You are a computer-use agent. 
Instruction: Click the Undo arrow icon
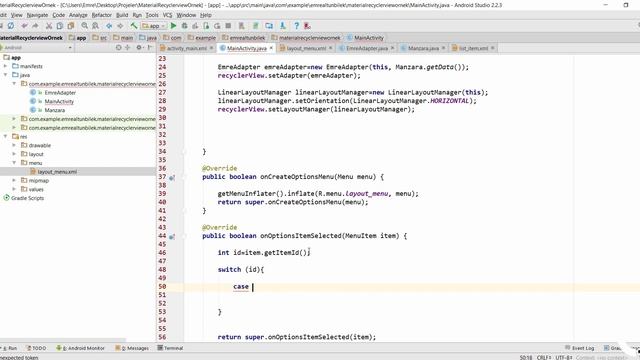(24, 26)
